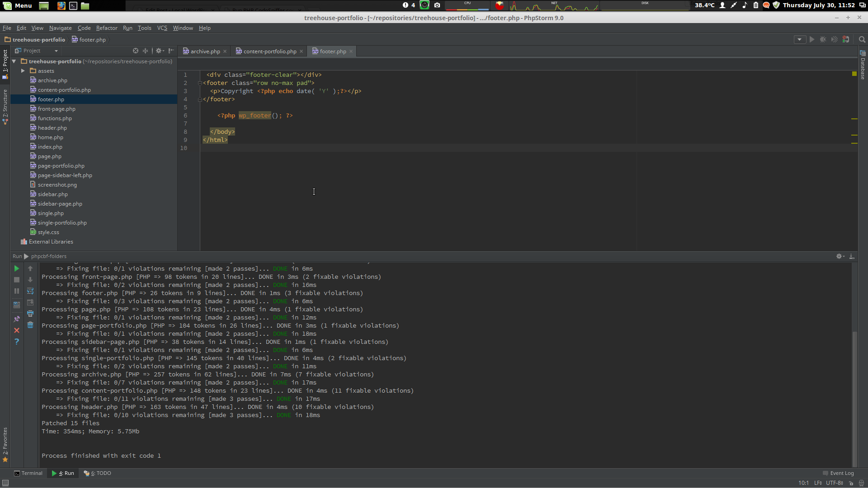Click the search magnifier in toolbar
The image size is (868, 488).
(x=862, y=40)
